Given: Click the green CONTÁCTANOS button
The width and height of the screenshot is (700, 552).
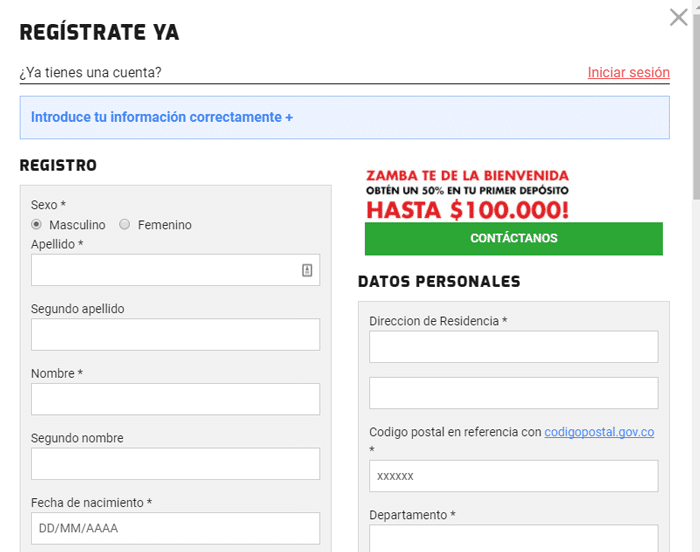Looking at the screenshot, I should click(x=513, y=238).
